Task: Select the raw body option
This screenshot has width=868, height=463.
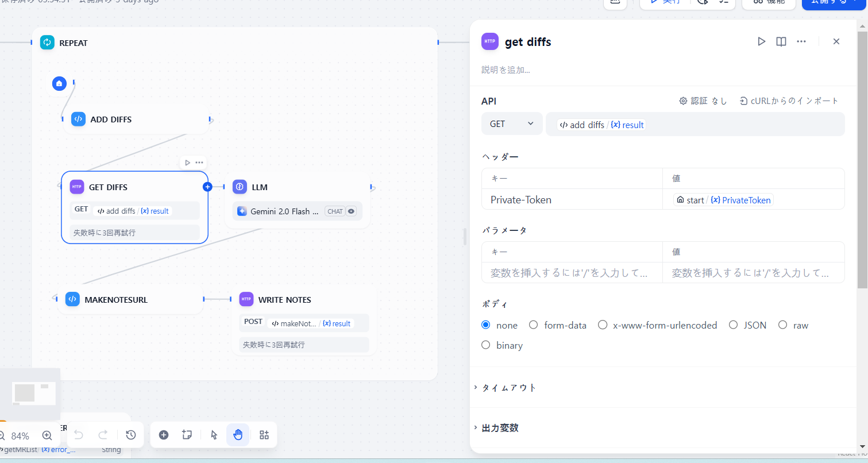Action: pos(782,325)
